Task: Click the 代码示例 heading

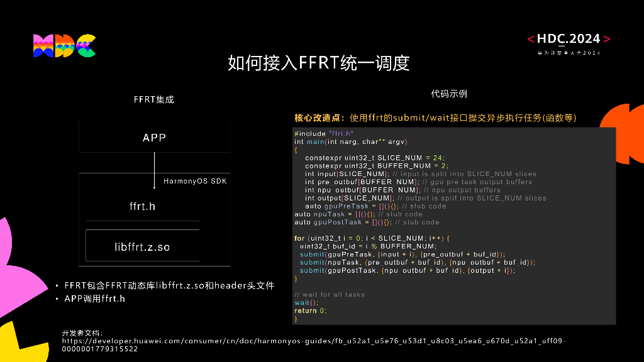Action: [449, 94]
